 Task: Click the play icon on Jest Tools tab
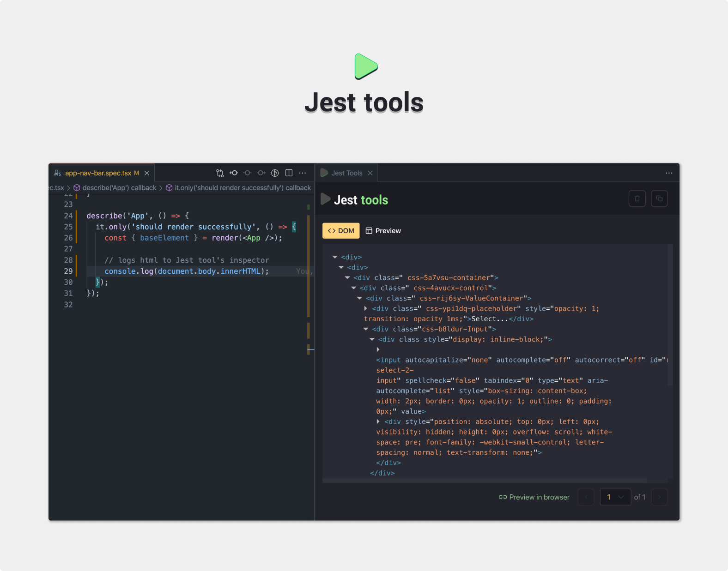[324, 173]
